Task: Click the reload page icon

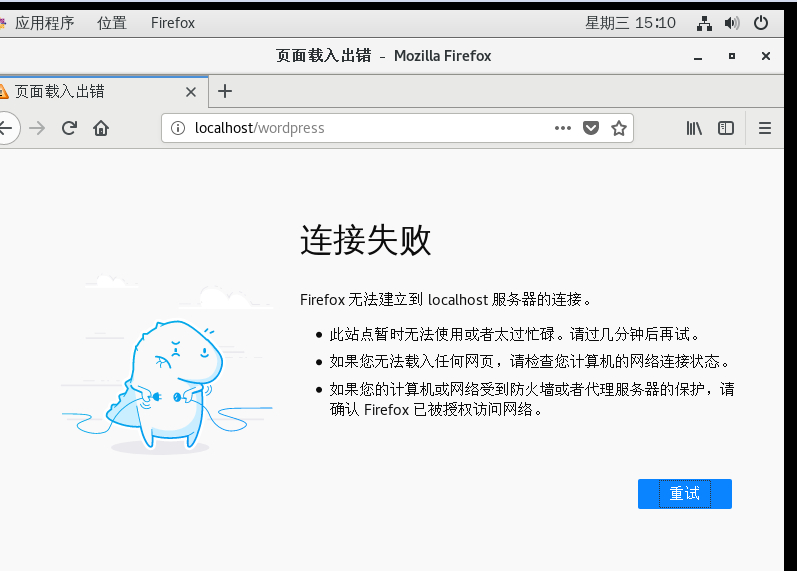Action: (x=69, y=128)
